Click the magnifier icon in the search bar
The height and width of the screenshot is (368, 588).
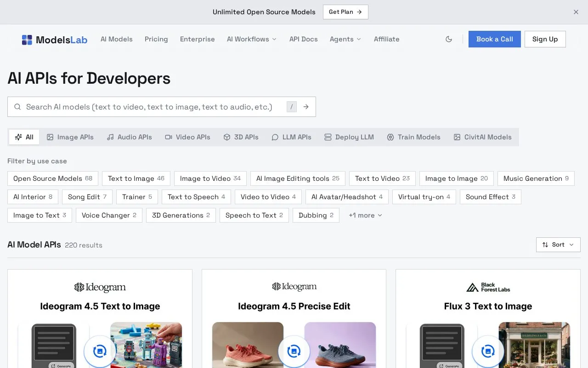click(17, 107)
